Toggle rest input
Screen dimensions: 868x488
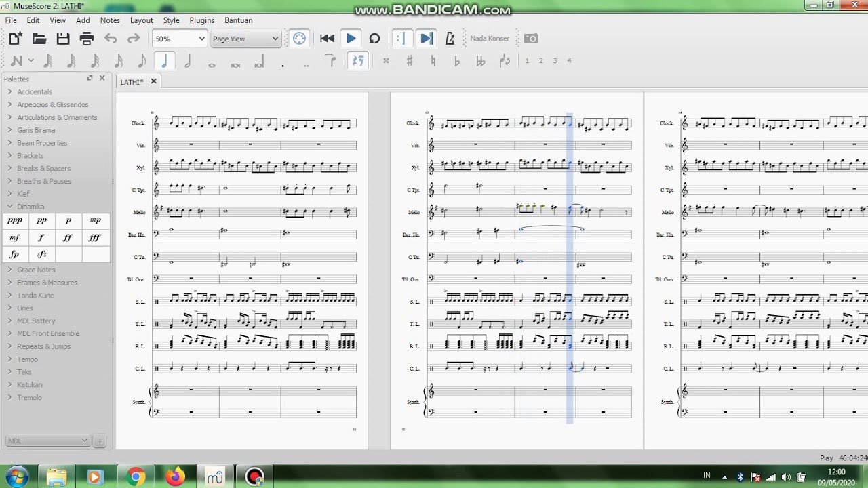point(357,61)
